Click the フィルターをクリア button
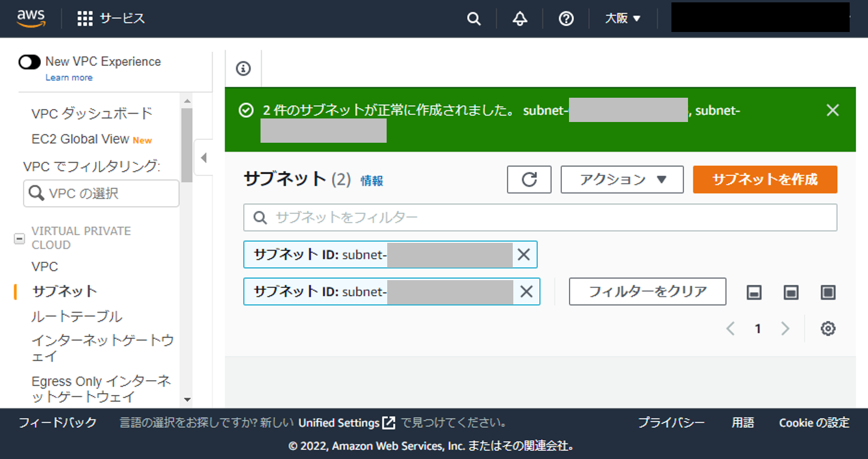 647,291
